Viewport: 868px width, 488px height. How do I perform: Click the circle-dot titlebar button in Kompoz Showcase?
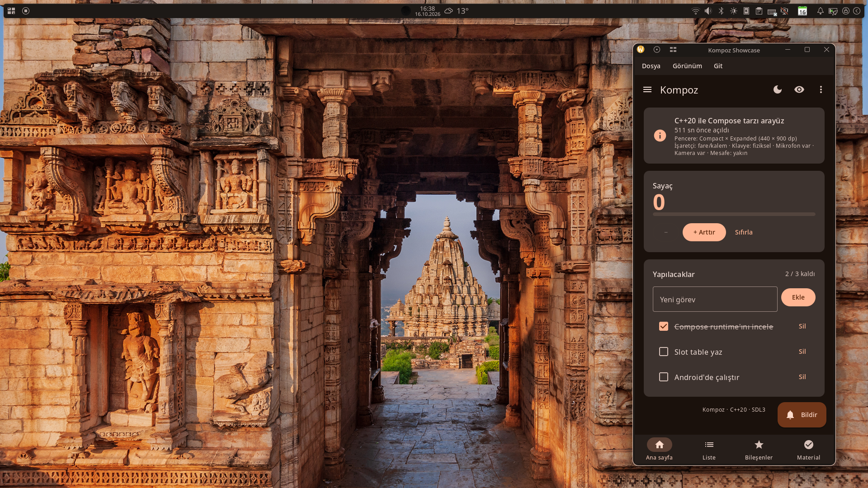pos(657,50)
